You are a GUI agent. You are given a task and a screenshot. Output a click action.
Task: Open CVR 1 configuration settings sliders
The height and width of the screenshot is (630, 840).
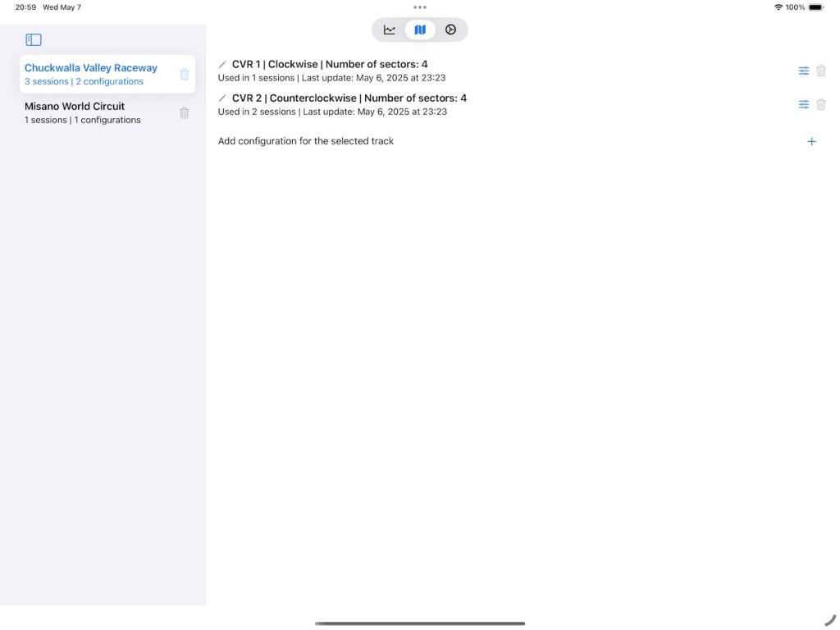tap(804, 71)
